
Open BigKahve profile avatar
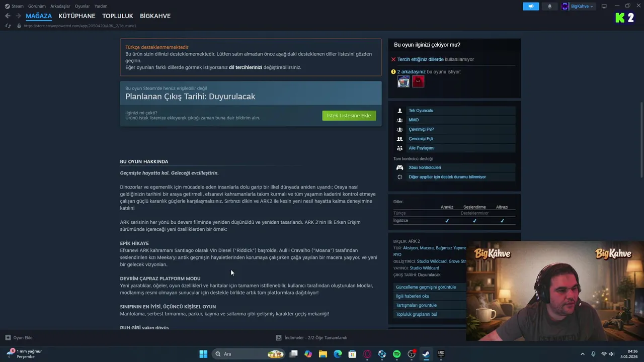coord(565,6)
